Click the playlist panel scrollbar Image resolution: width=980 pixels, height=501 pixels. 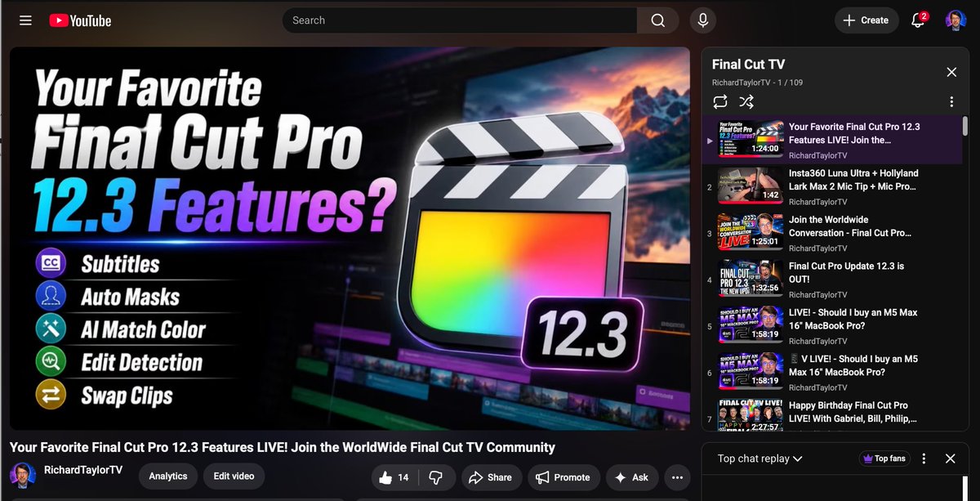965,126
